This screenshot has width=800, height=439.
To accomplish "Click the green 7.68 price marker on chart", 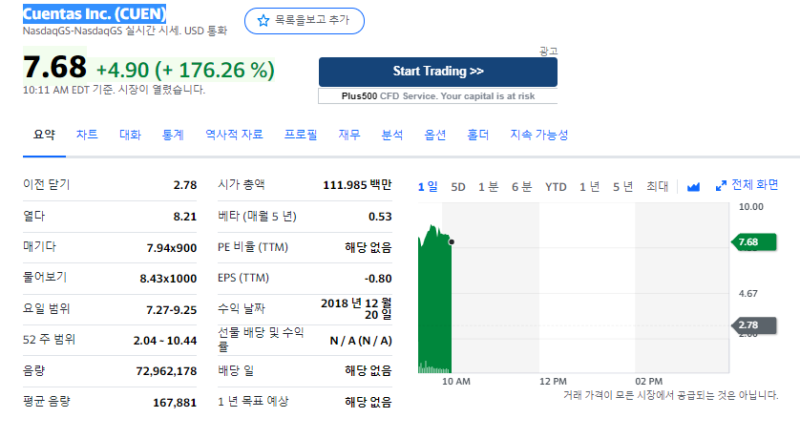I will 754,242.
